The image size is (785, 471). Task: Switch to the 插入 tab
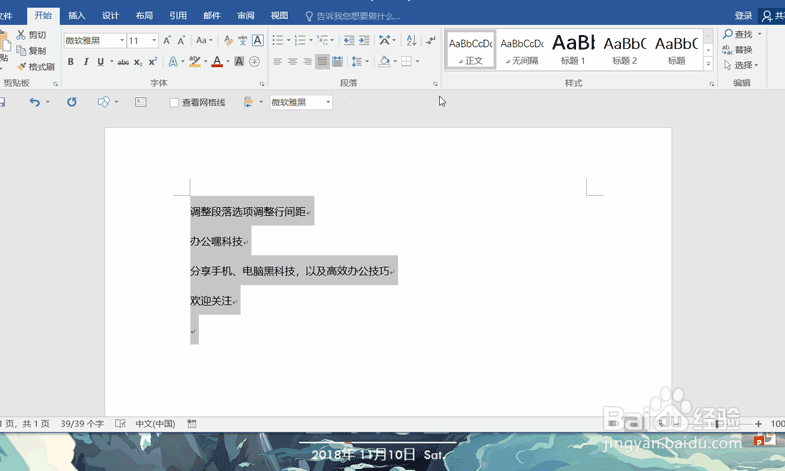77,16
